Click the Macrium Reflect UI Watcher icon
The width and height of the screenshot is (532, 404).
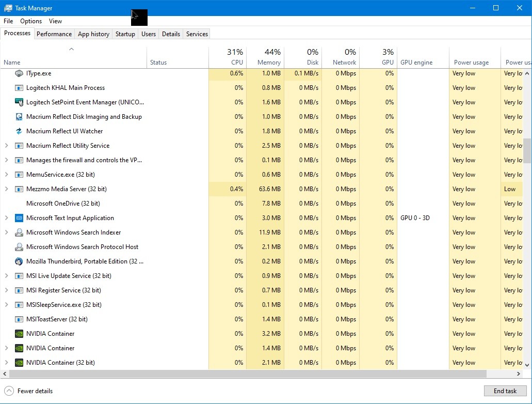pos(19,131)
